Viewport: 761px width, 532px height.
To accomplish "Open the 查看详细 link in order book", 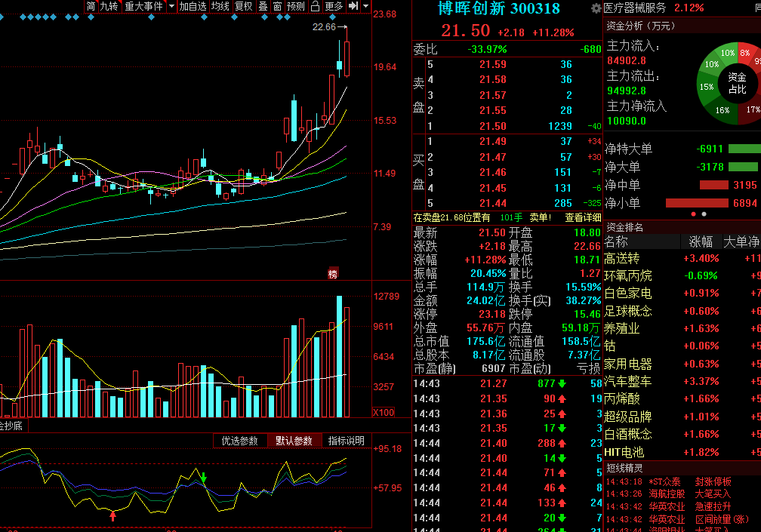I will [583, 218].
